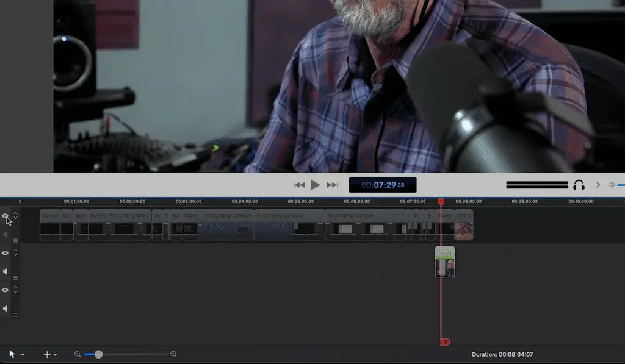Zoom in using the plus magnifier icon
625x364 pixels.
click(173, 354)
